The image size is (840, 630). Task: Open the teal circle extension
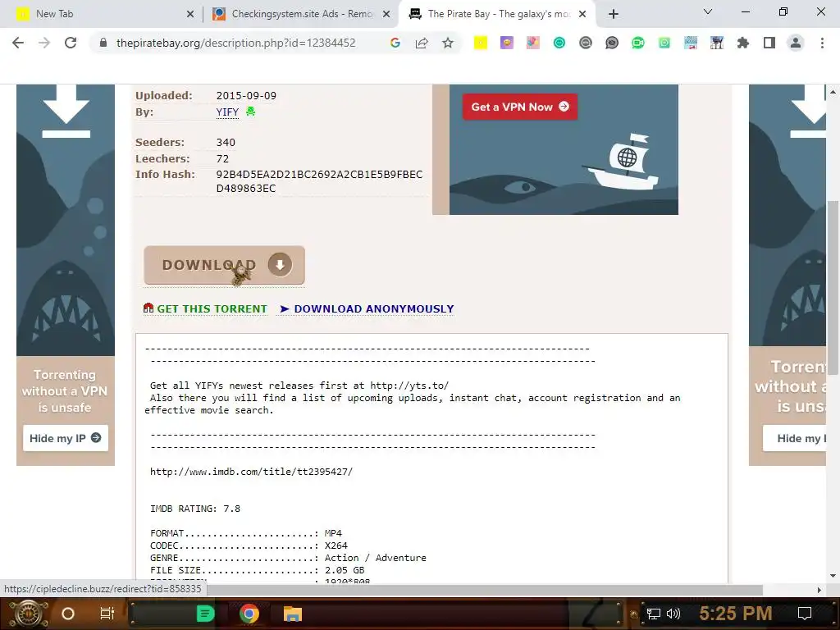559,43
